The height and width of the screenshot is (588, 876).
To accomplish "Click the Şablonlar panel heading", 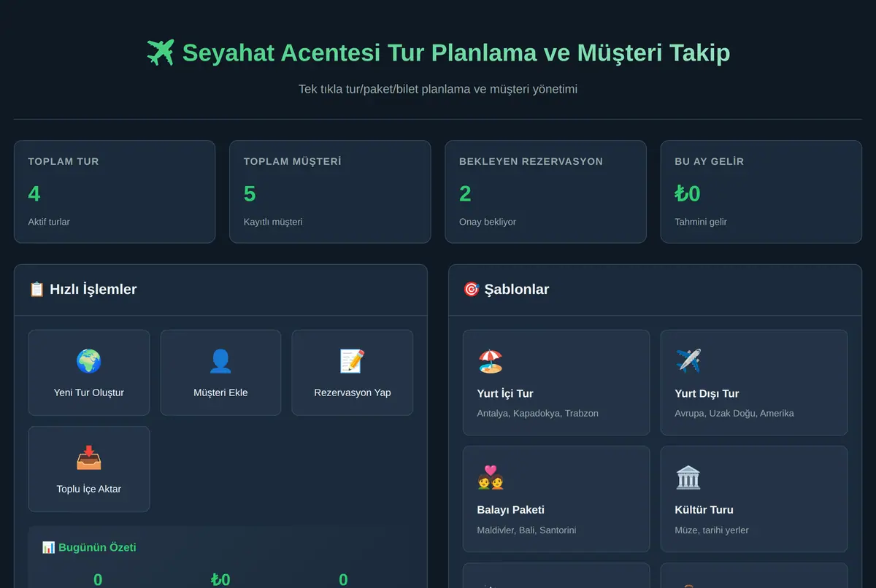I will click(517, 290).
